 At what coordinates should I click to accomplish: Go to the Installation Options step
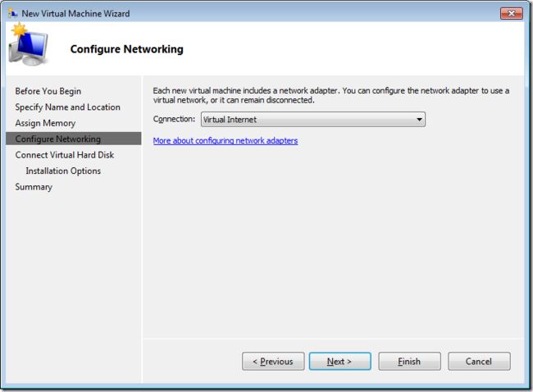[x=63, y=171]
